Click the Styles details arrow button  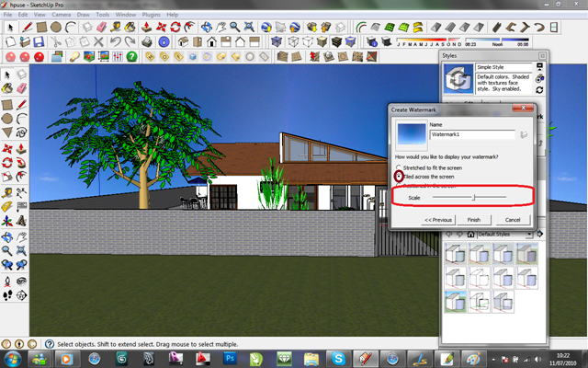(x=540, y=235)
